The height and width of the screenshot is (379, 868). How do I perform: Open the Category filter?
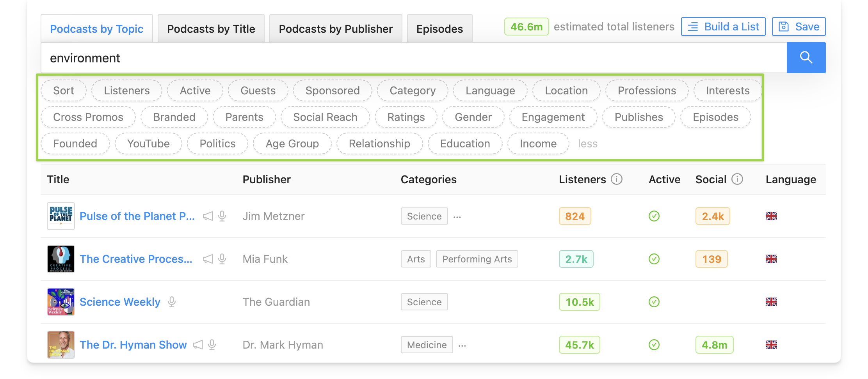pyautogui.click(x=413, y=90)
